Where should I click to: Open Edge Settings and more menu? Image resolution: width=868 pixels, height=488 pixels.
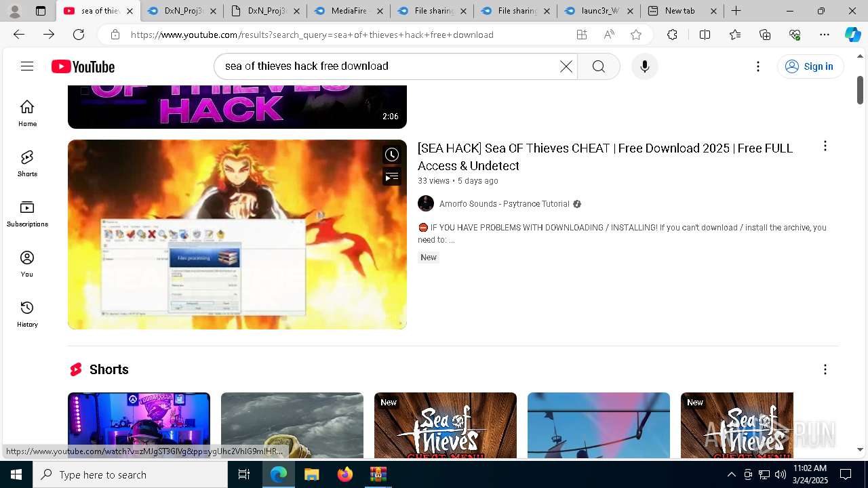click(825, 35)
